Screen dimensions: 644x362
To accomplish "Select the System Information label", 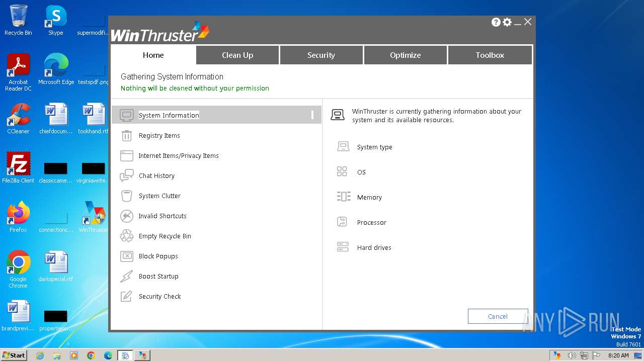I will [169, 115].
